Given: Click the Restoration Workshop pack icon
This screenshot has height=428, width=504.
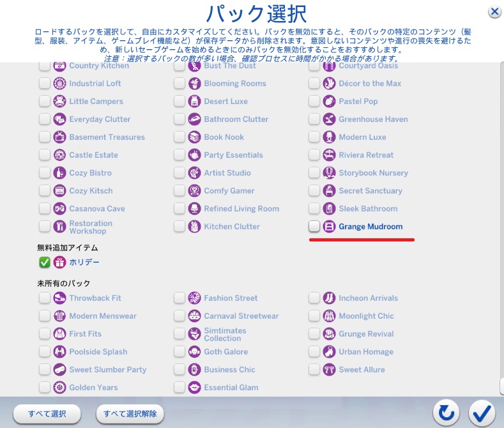Looking at the screenshot, I should point(59,227).
